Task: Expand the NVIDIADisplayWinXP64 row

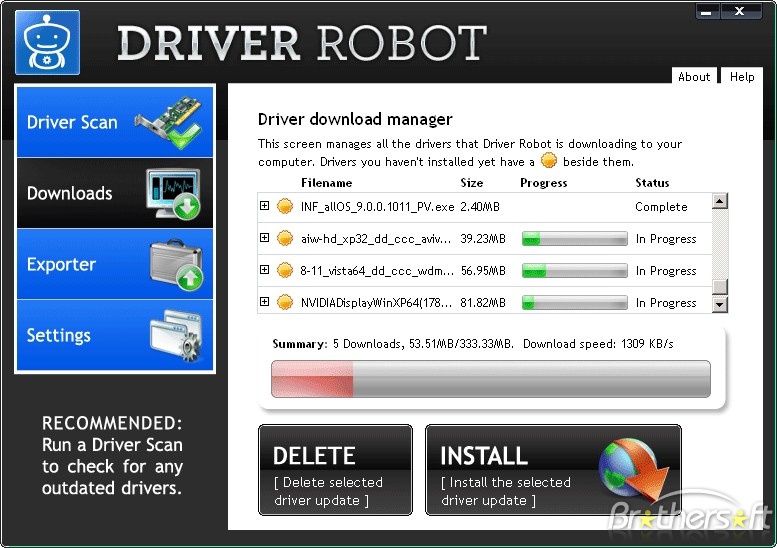Action: coord(265,301)
